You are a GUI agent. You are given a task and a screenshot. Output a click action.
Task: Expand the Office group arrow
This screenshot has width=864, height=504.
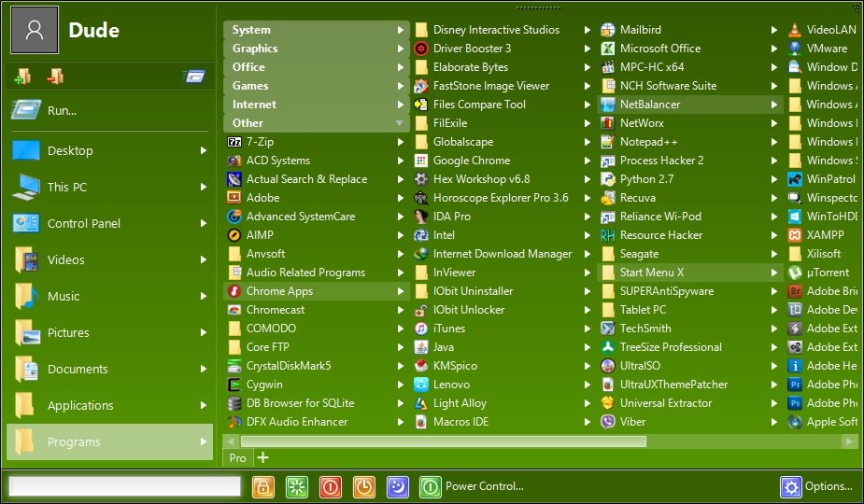click(401, 67)
